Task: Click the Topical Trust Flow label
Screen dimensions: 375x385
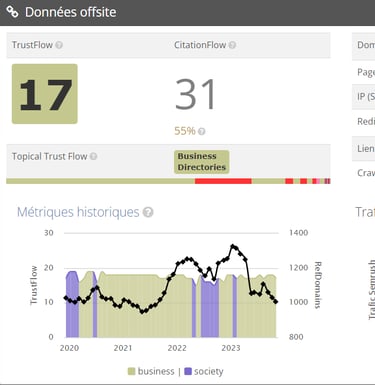Action: [x=50, y=156]
